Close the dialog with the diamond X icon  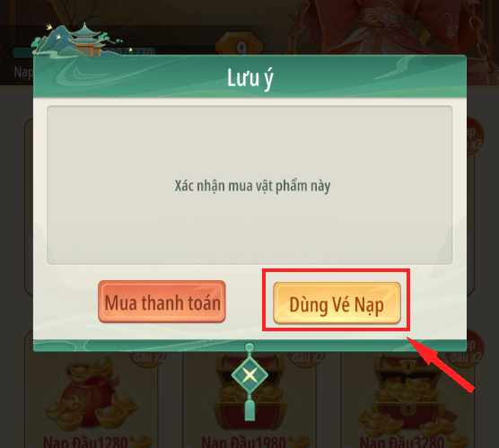point(249,375)
